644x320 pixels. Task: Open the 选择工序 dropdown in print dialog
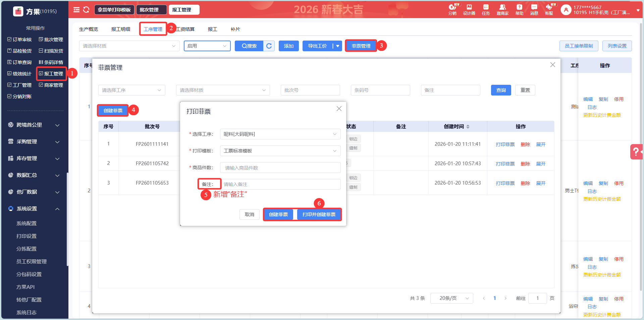[280, 134]
